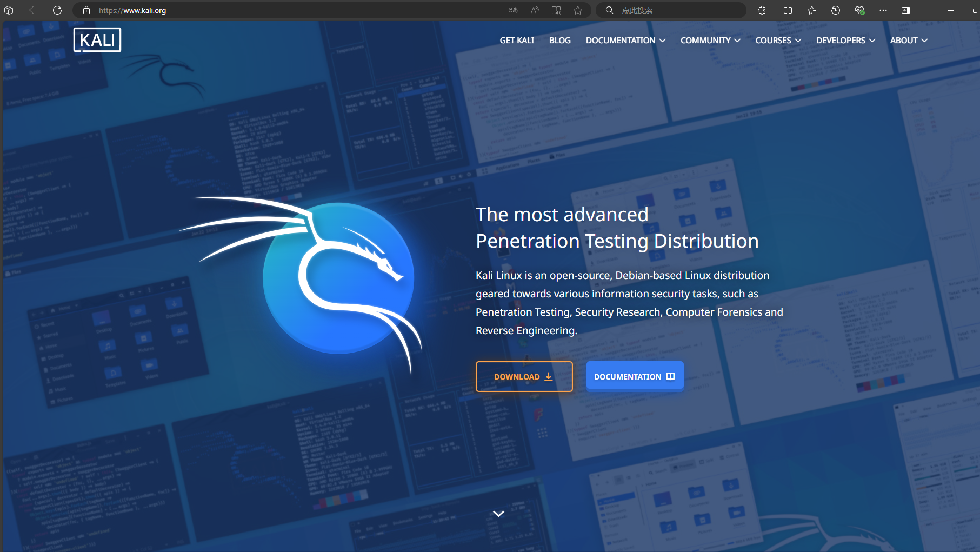
Task: Click the Kali logo in header
Action: [x=97, y=40]
